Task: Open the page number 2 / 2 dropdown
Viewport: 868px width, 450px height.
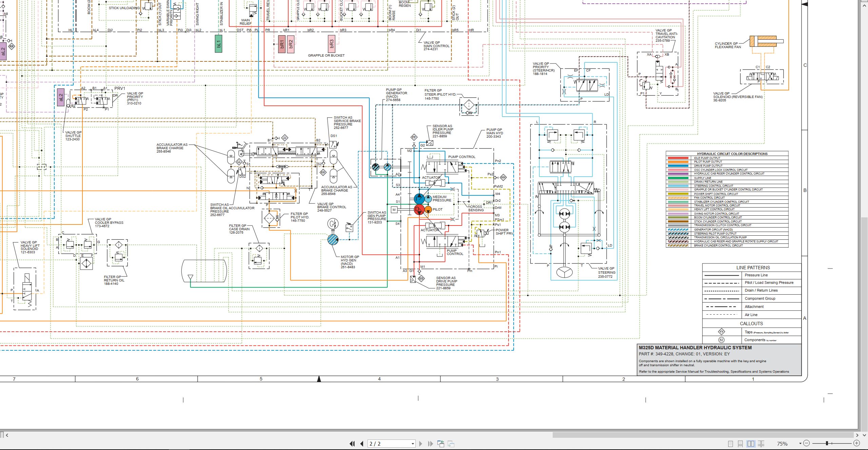Action: coord(413,444)
